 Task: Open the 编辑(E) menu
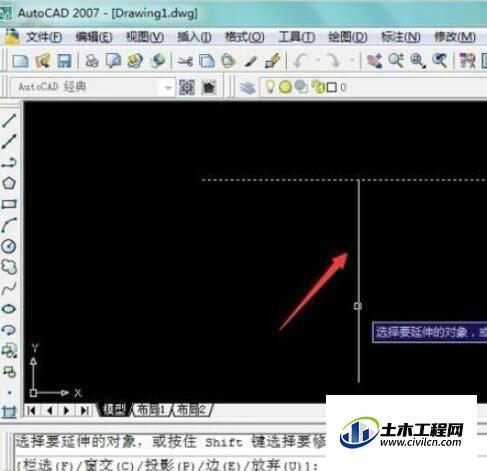94,37
